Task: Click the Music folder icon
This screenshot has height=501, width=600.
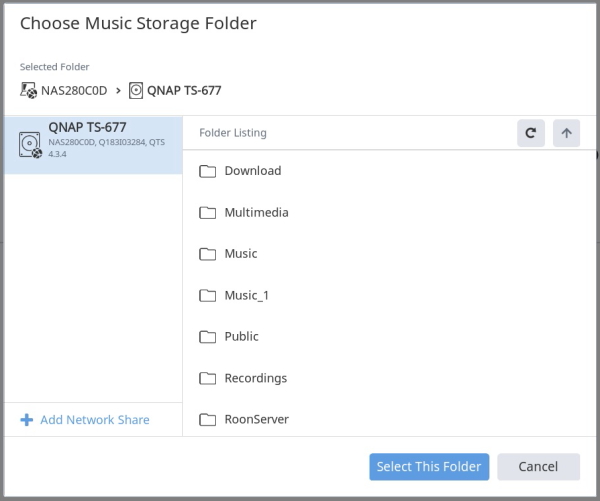Action: click(x=207, y=254)
